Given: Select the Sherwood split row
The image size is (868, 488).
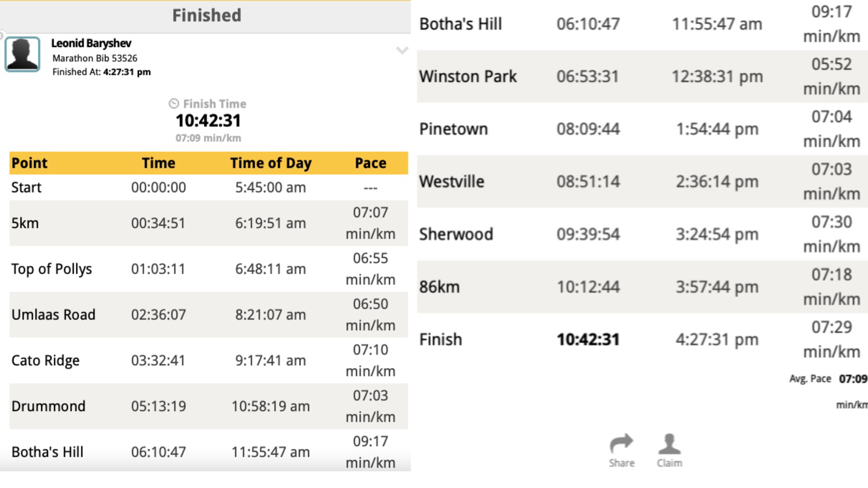Looking at the screenshot, I should point(643,234).
